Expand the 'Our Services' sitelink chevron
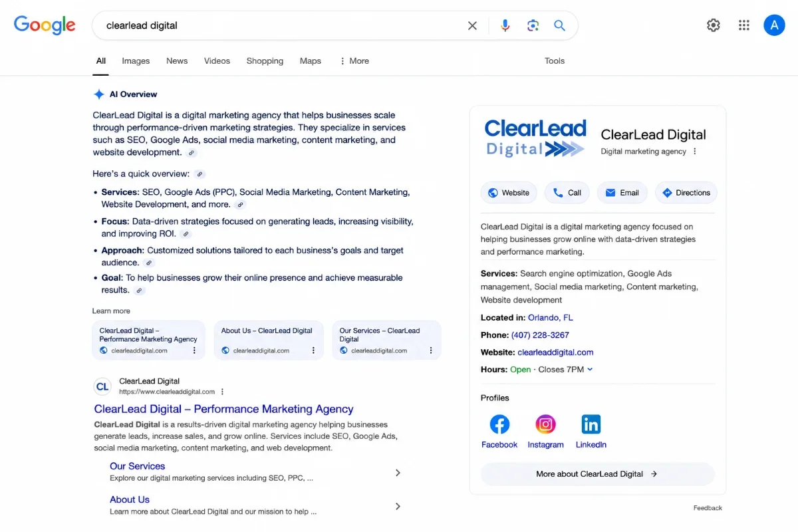The image size is (798, 532). pyautogui.click(x=398, y=473)
